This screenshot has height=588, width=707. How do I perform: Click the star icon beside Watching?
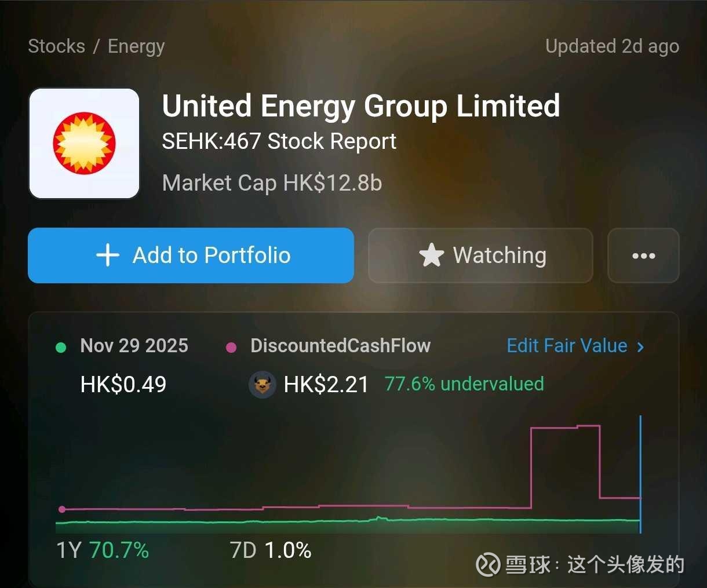tap(432, 255)
